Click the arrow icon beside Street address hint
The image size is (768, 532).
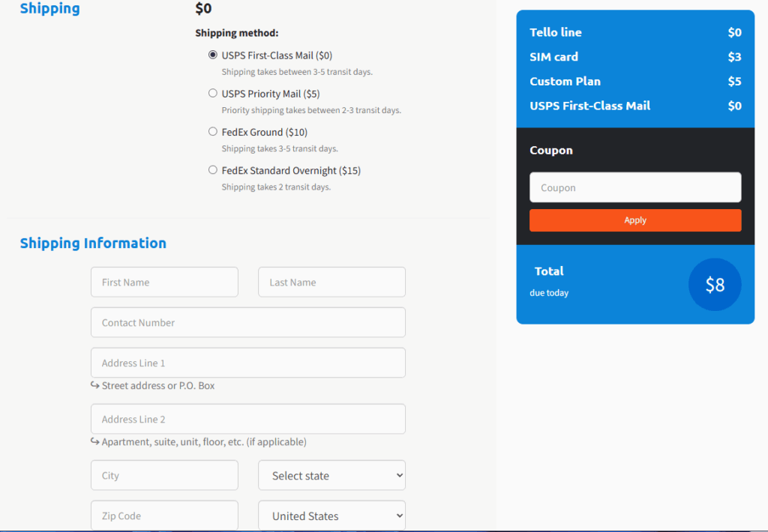(95, 385)
